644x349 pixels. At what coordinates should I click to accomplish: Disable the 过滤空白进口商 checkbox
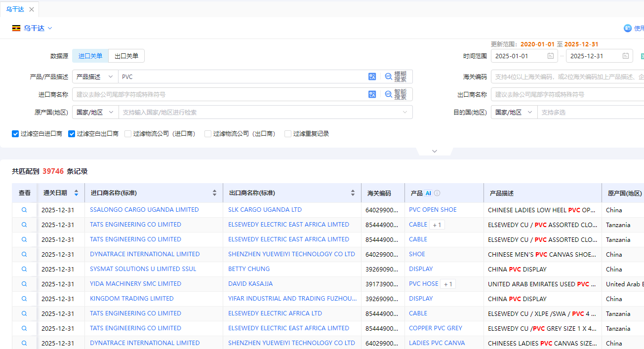pos(15,133)
